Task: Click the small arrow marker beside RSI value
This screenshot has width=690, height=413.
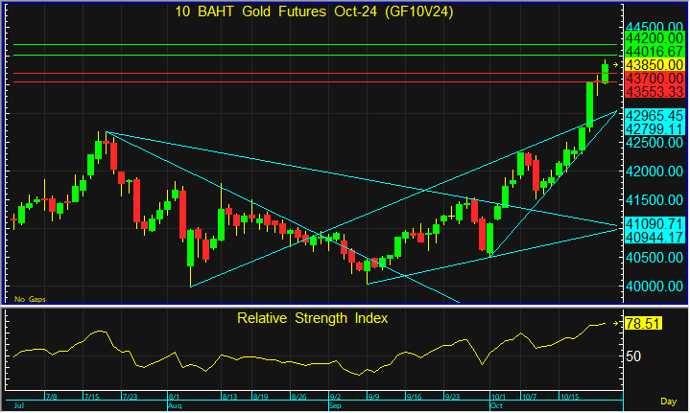Action: click(x=616, y=324)
